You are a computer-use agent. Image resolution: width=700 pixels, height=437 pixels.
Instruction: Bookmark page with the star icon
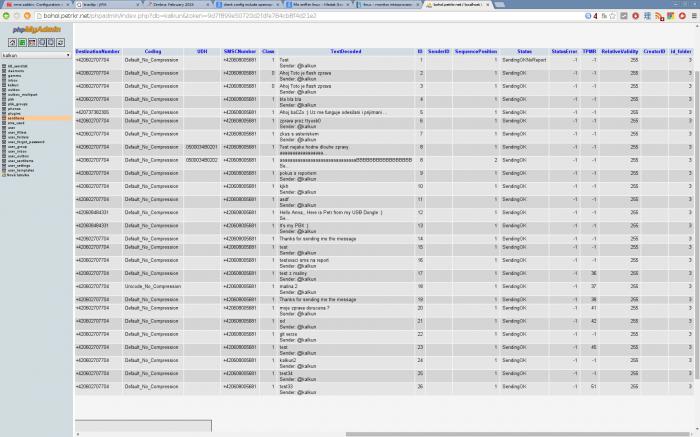(612, 16)
